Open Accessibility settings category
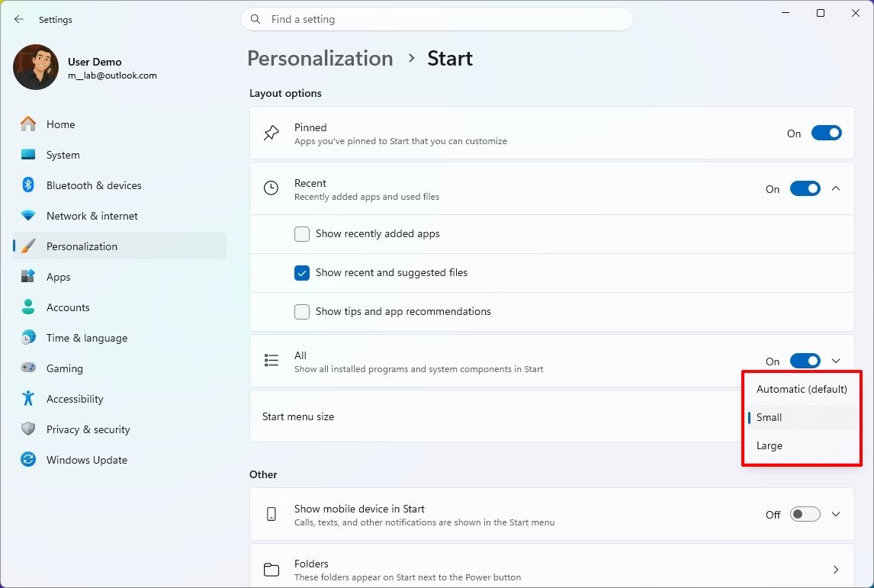Viewport: 874px width, 588px height. (x=119, y=399)
